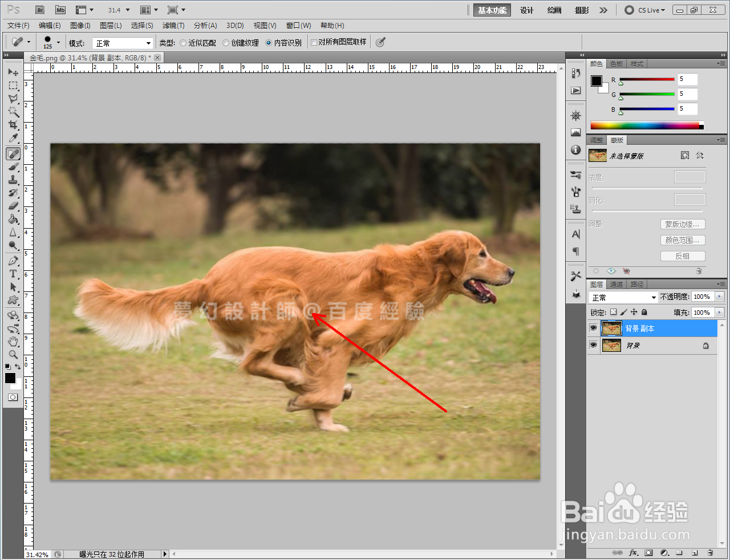Add layer style via fx icon
The image size is (730, 560).
pyautogui.click(x=633, y=553)
